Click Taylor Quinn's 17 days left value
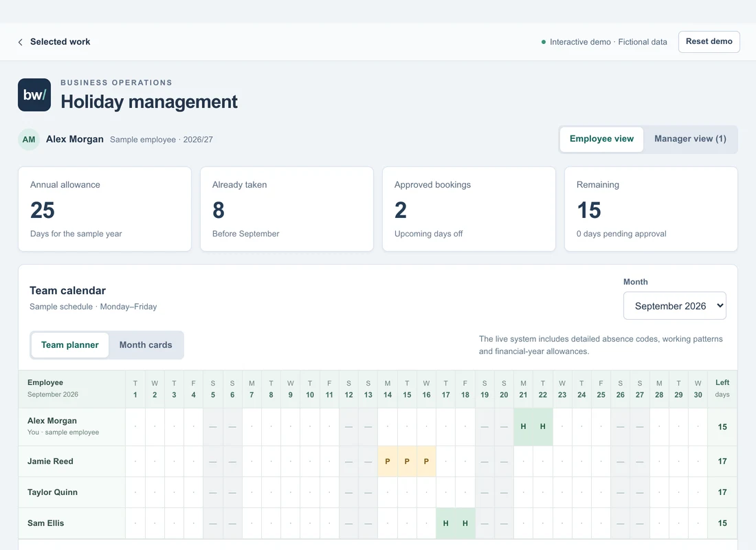Image resolution: width=756 pixels, height=550 pixels. pyautogui.click(x=722, y=492)
